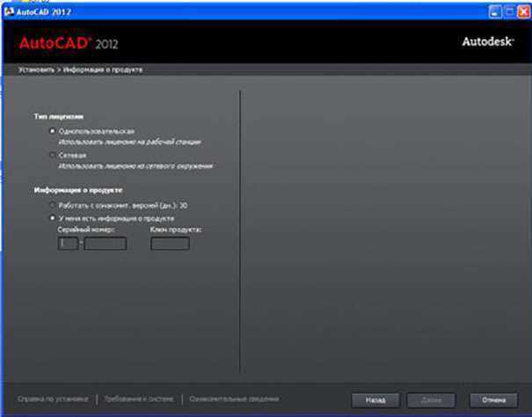Click 'Использовать лицензию на рабочей станции' description
This screenshot has width=532, height=417.
coord(129,142)
